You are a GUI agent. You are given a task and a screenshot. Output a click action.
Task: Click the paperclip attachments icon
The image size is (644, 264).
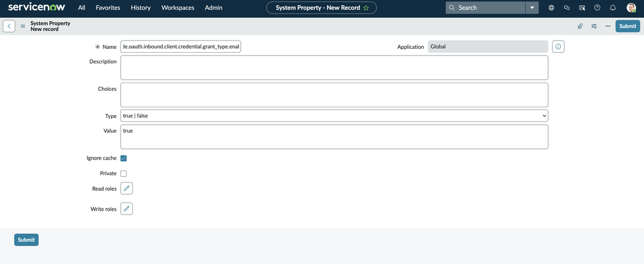point(580,26)
